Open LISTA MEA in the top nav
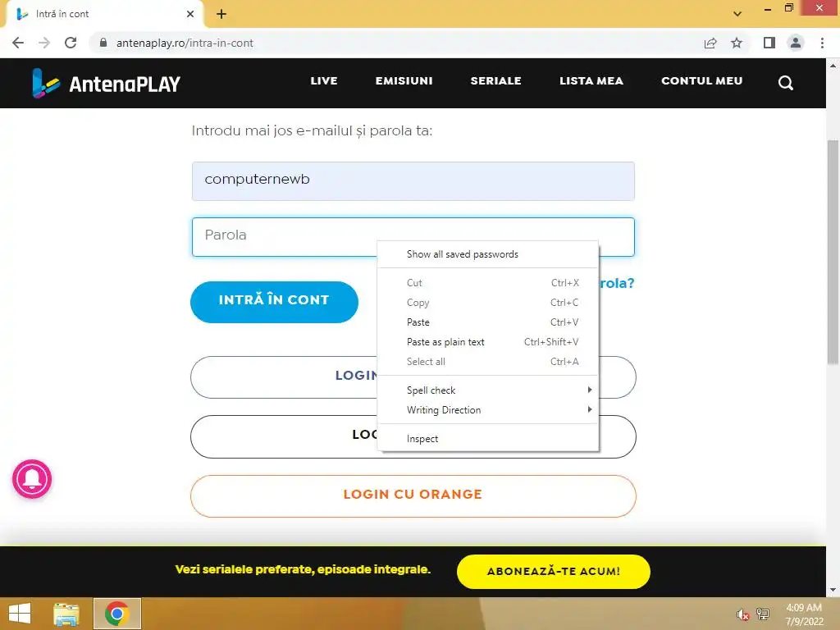This screenshot has height=630, width=840. point(591,81)
